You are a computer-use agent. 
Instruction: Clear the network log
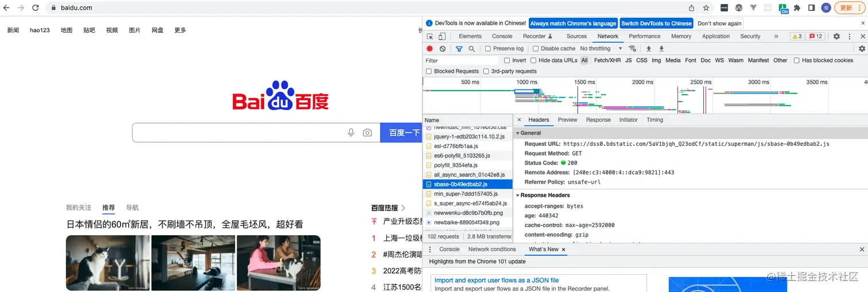tap(443, 49)
